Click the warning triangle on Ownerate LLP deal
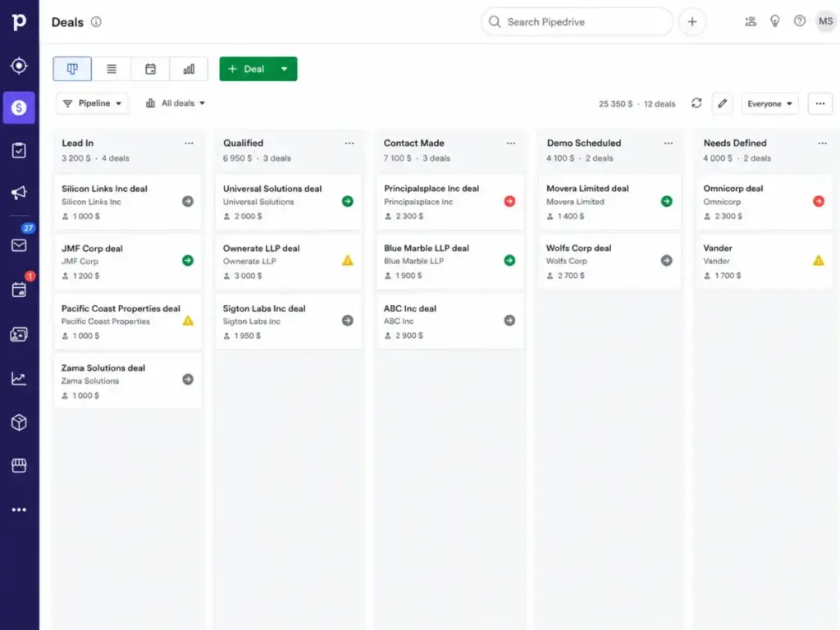 pyautogui.click(x=348, y=260)
